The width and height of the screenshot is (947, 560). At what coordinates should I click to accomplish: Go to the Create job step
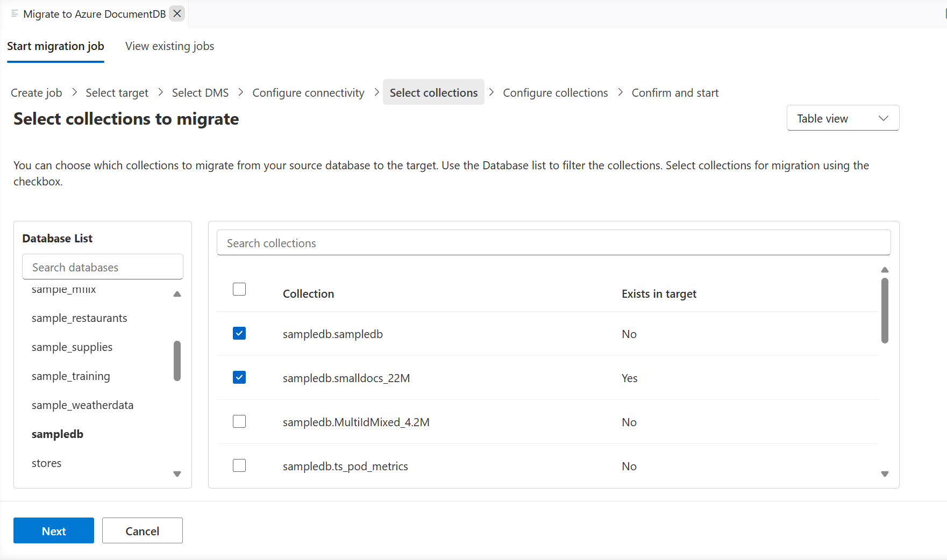pyautogui.click(x=37, y=93)
